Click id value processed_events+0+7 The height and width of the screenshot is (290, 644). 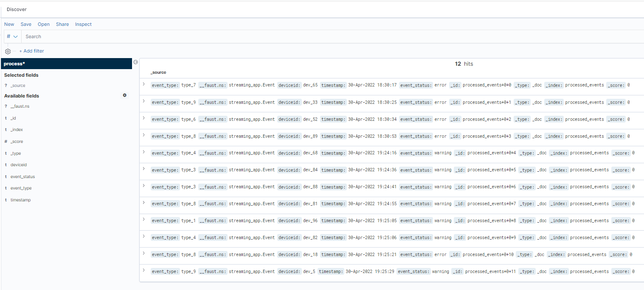click(x=492, y=204)
